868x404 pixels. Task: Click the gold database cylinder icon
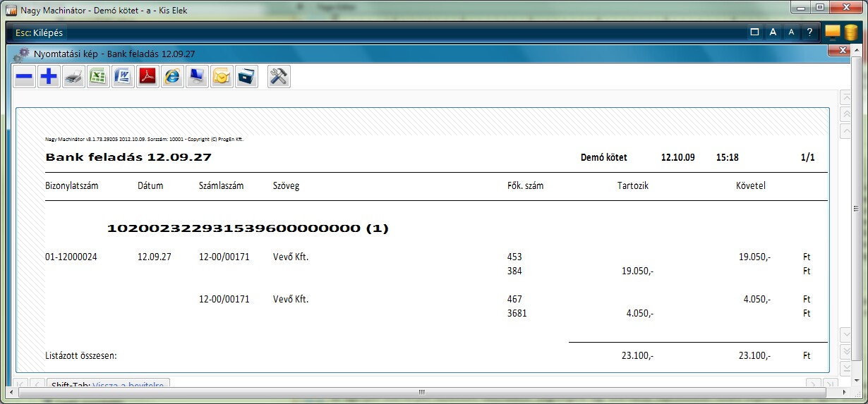[851, 32]
